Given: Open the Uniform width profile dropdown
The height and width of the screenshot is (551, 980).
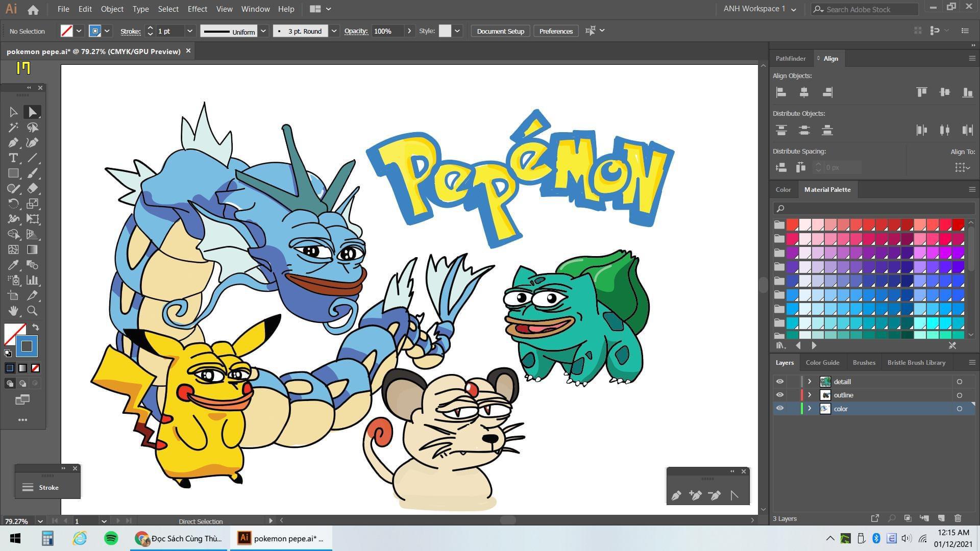Looking at the screenshot, I should point(263,31).
